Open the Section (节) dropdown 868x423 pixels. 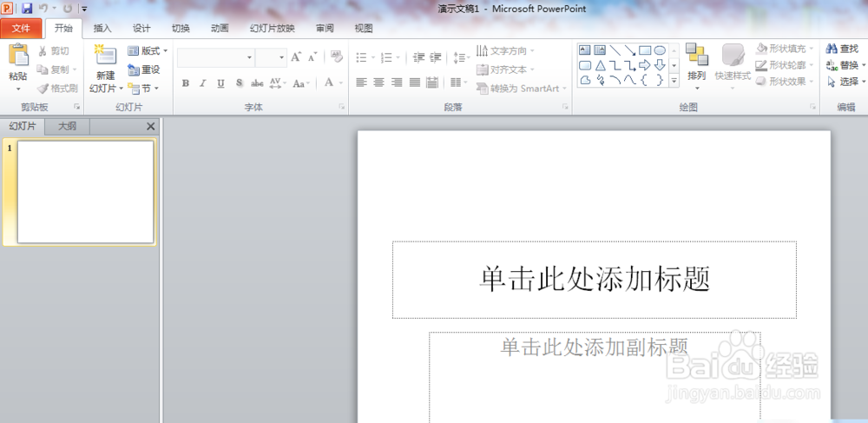[143, 89]
